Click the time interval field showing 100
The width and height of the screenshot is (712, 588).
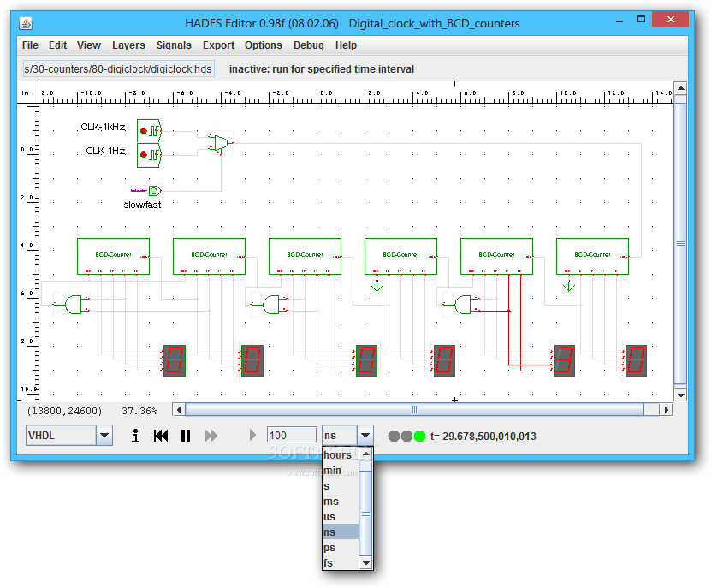click(292, 435)
